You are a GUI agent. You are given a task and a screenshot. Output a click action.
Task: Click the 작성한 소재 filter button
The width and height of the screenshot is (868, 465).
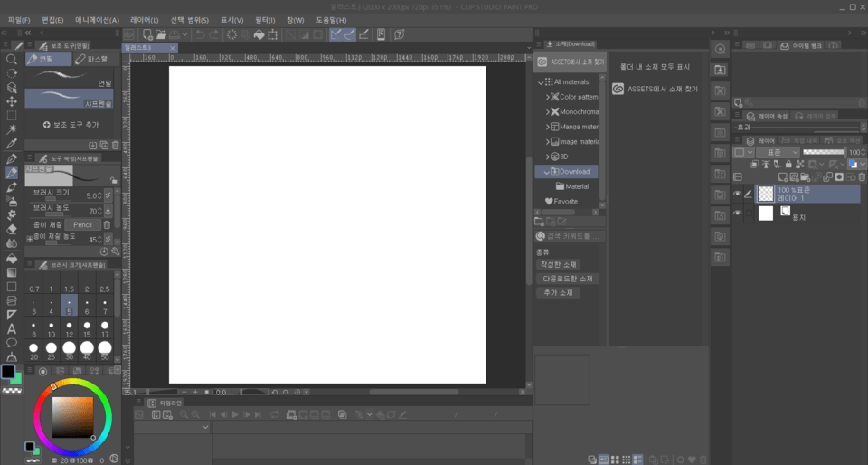pyautogui.click(x=558, y=264)
